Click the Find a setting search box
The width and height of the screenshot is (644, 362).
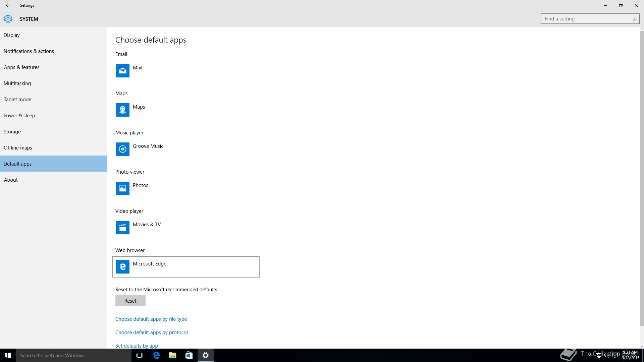[x=587, y=19]
